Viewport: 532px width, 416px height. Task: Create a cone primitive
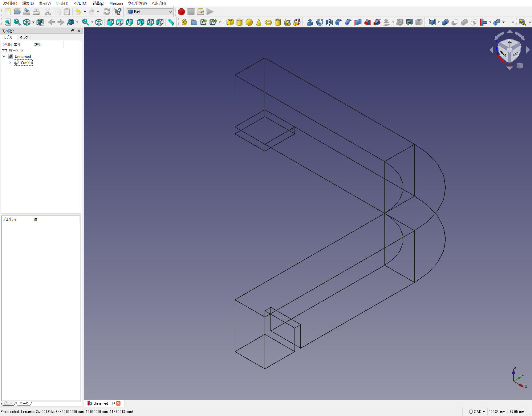coord(259,22)
